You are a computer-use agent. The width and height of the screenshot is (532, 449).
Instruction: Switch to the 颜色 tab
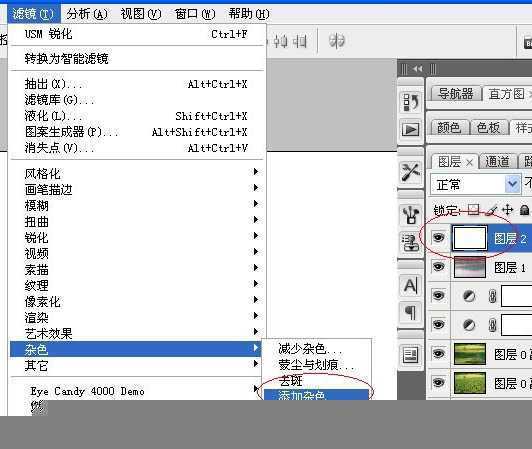pyautogui.click(x=449, y=128)
